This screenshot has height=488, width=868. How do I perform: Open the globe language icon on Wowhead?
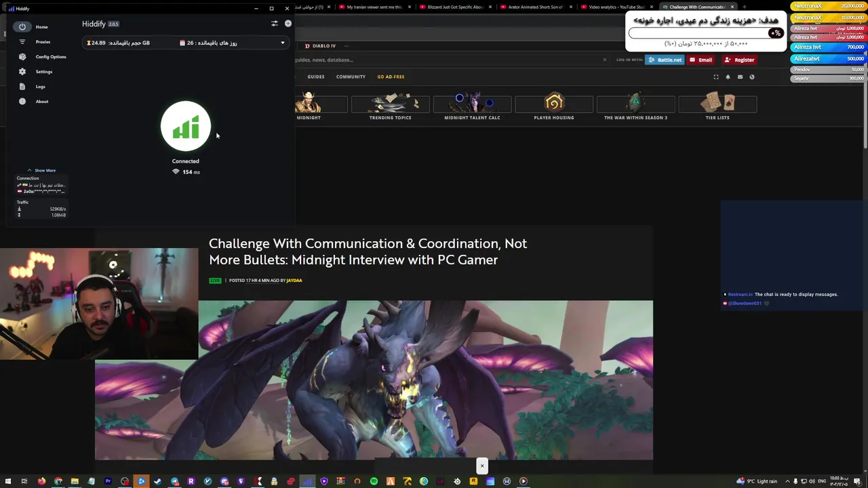click(x=752, y=77)
